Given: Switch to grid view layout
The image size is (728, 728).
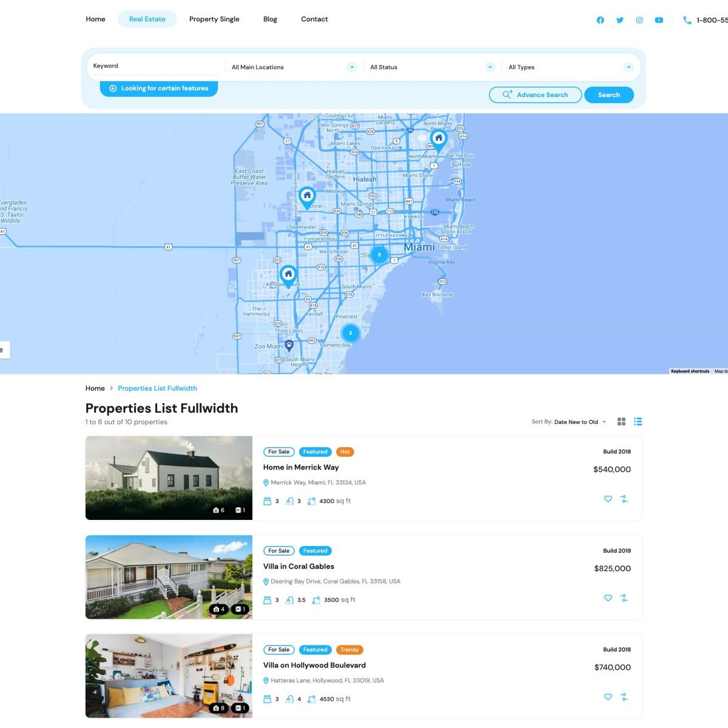Looking at the screenshot, I should pyautogui.click(x=621, y=422).
